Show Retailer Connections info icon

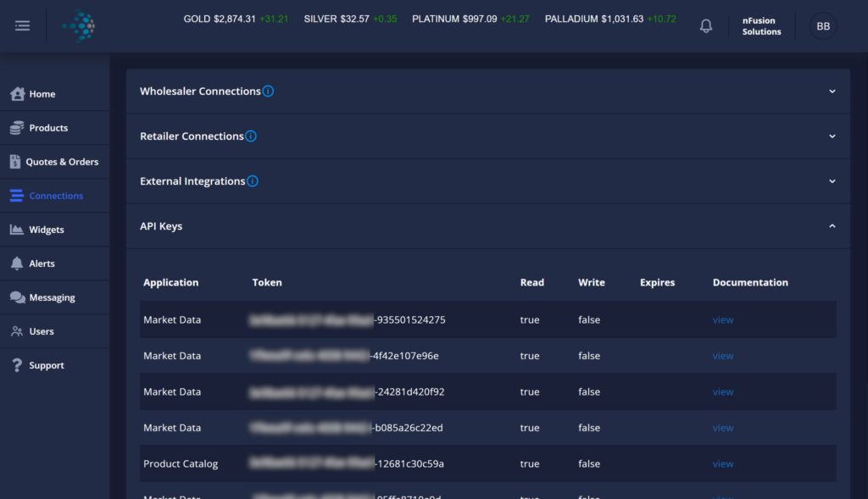point(251,136)
